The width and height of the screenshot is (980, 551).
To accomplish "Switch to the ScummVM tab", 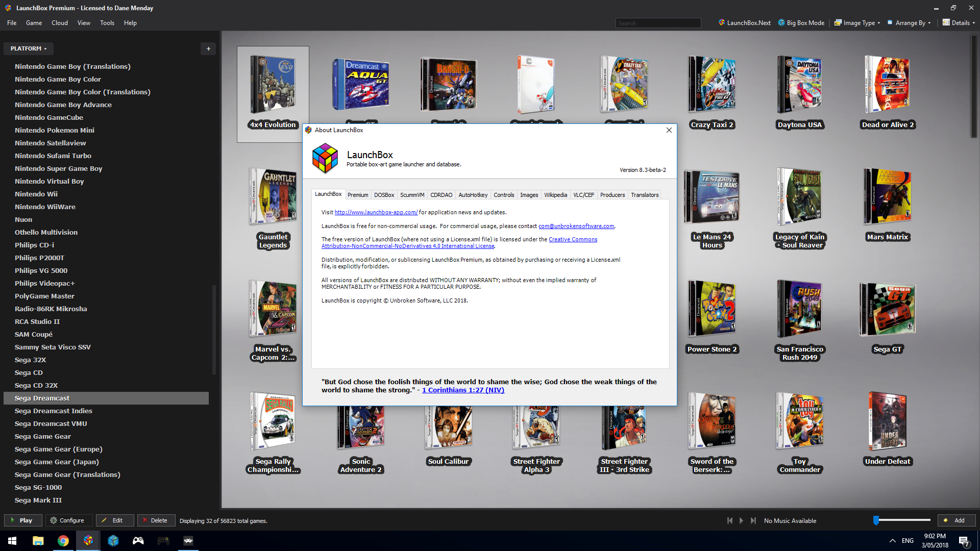I will coord(412,195).
